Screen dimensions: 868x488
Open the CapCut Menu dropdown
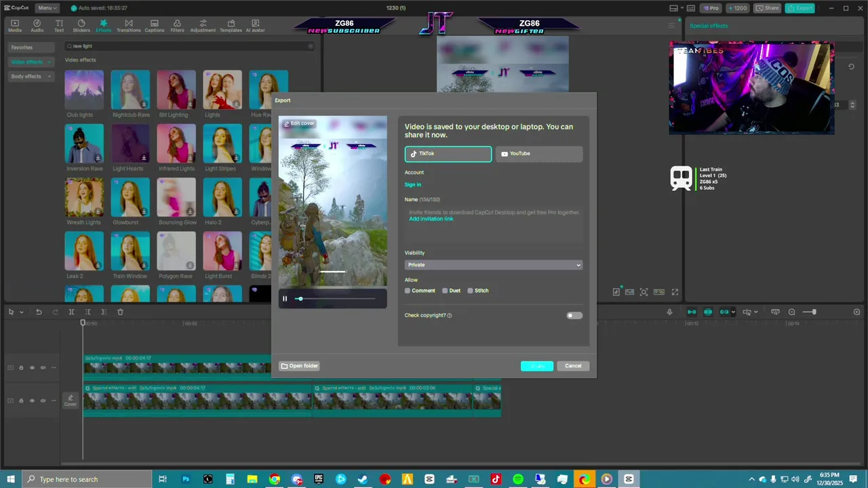(x=46, y=8)
